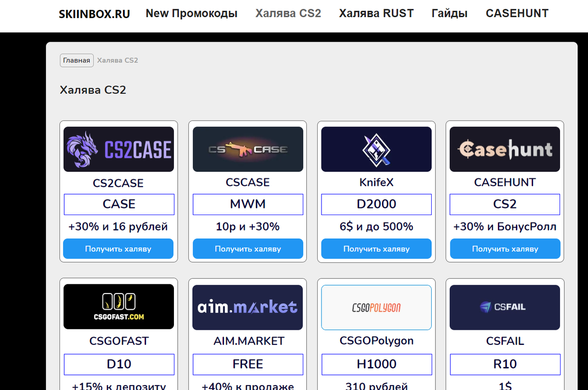Click the CSGOFAST card title
The width and height of the screenshot is (588, 390).
pos(119,341)
